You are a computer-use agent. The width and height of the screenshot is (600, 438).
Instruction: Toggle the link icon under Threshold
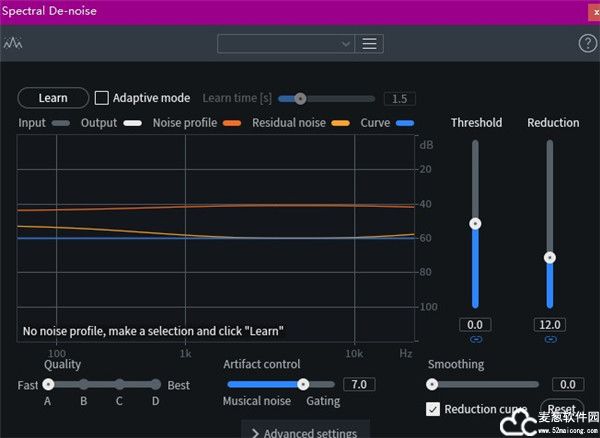[x=476, y=339]
